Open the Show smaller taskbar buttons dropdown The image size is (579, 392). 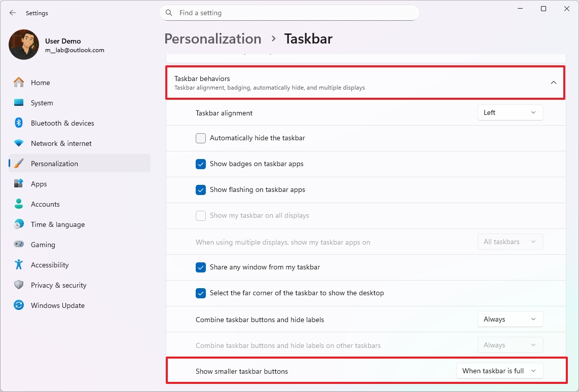pyautogui.click(x=499, y=371)
